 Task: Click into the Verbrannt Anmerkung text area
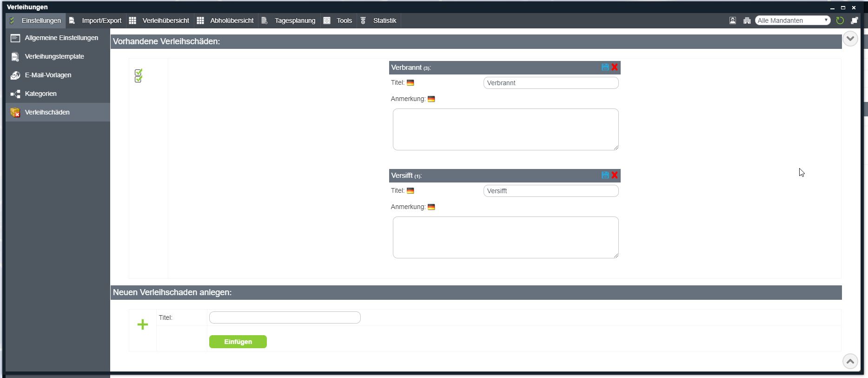(505, 129)
